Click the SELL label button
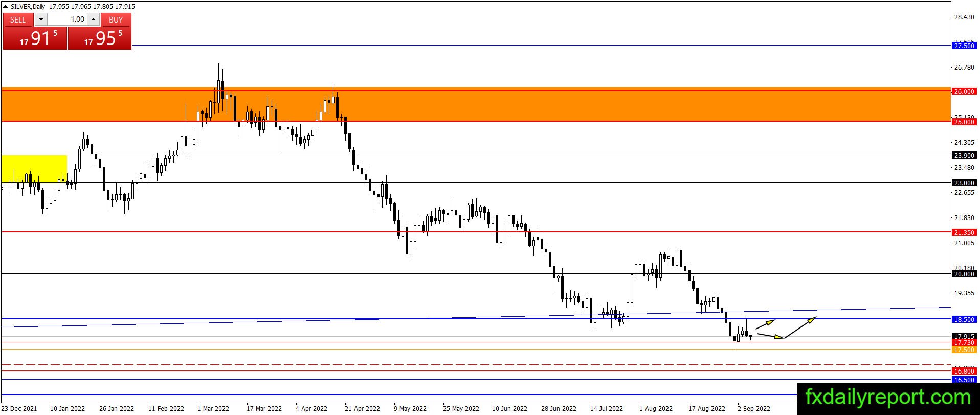 [x=18, y=19]
